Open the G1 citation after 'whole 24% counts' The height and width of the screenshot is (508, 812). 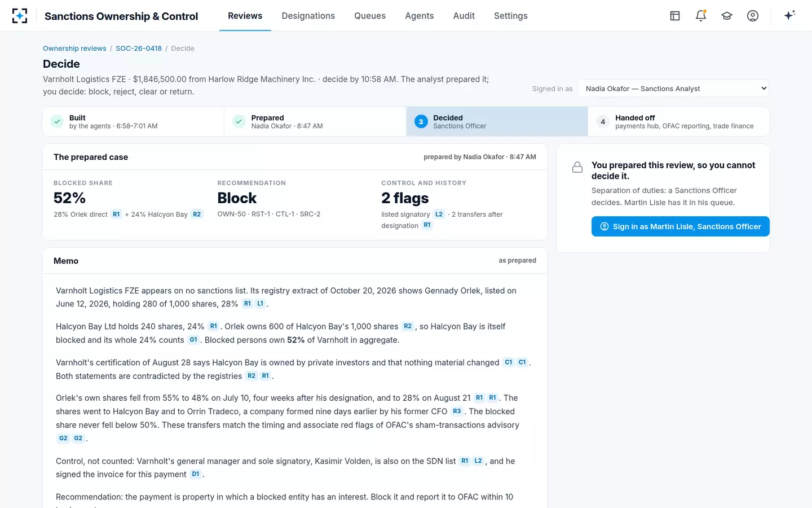(x=193, y=340)
